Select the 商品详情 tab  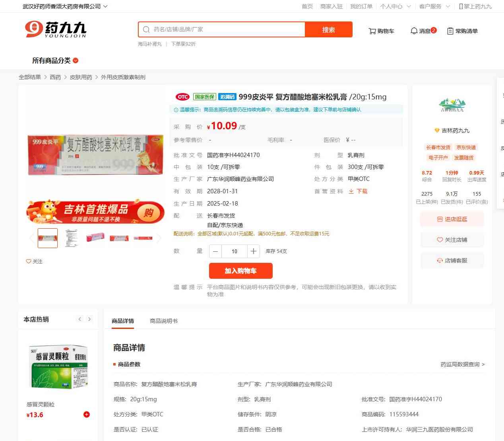[123, 321]
